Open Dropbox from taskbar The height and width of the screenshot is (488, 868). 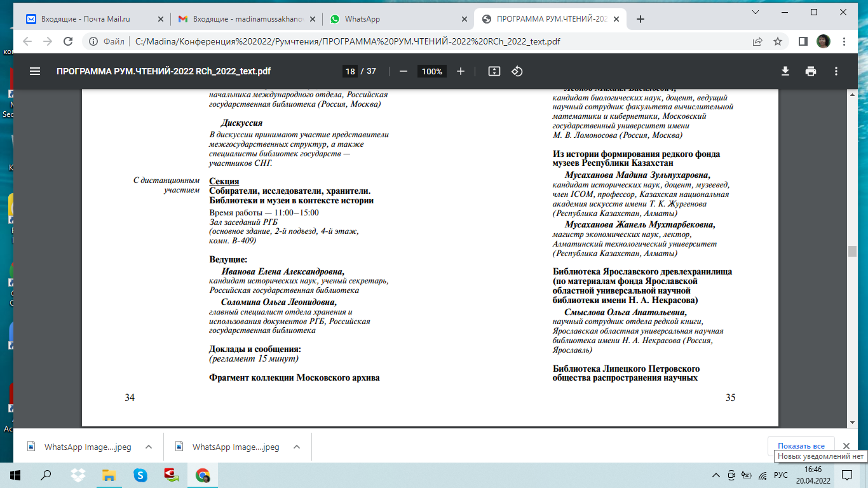click(78, 475)
